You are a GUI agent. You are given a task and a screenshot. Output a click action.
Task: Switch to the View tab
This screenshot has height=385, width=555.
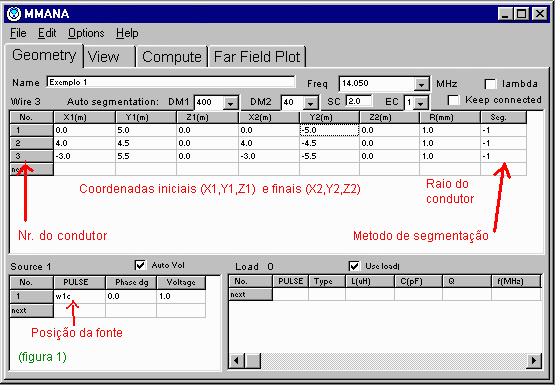pos(109,57)
